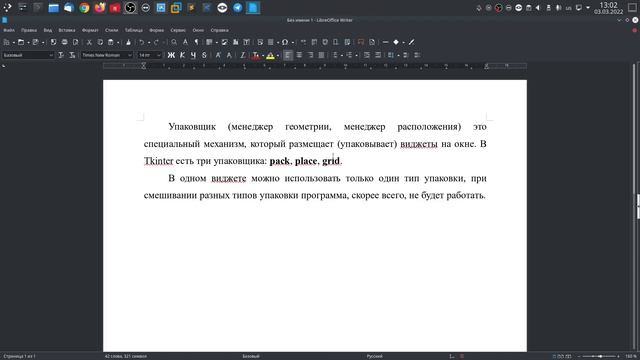Click the New document icon
Image resolution: width=640 pixels, height=360 pixels.
click(x=7, y=42)
